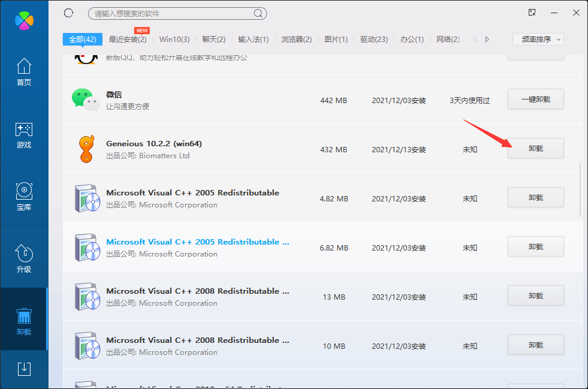Switch to the 最近安装(2) tab
This screenshot has height=389, width=588.
click(128, 40)
